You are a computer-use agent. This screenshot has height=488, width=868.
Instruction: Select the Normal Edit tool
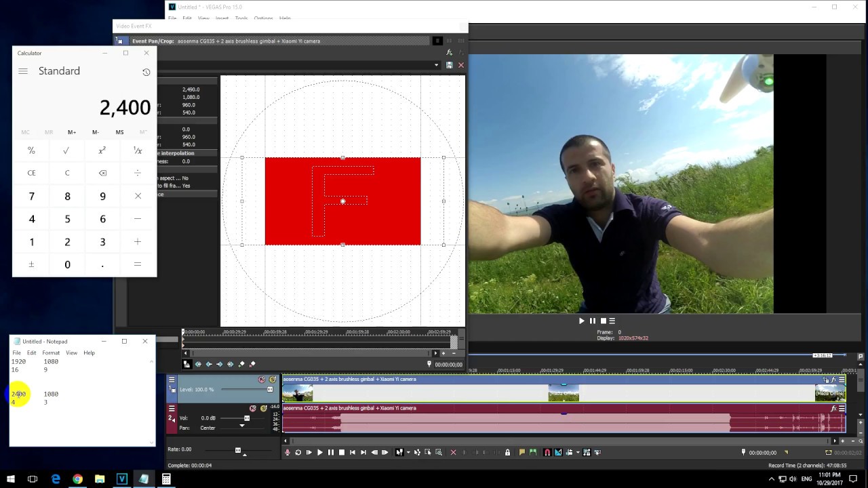point(399,452)
